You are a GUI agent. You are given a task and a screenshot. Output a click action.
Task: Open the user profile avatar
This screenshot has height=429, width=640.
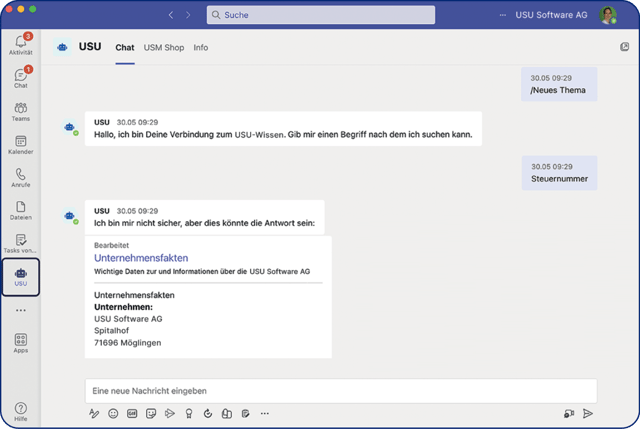pyautogui.click(x=608, y=15)
